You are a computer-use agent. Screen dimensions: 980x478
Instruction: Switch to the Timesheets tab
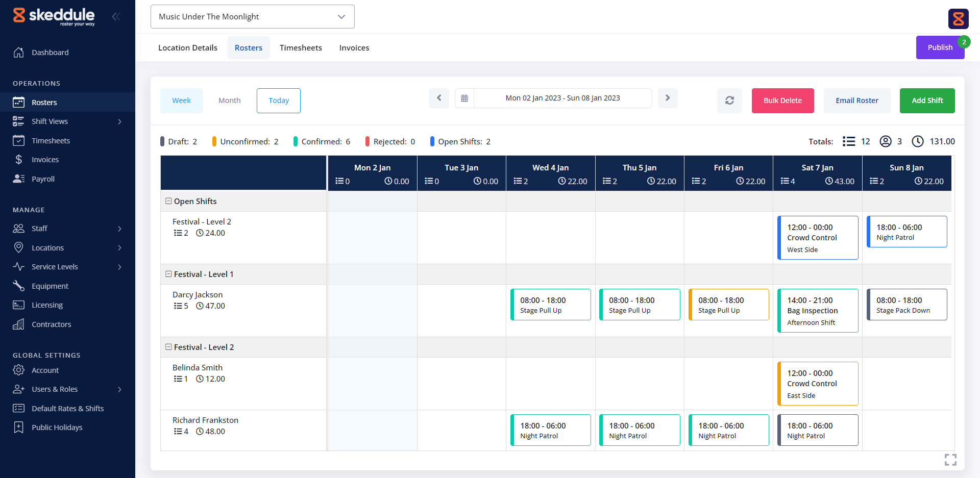(x=301, y=48)
